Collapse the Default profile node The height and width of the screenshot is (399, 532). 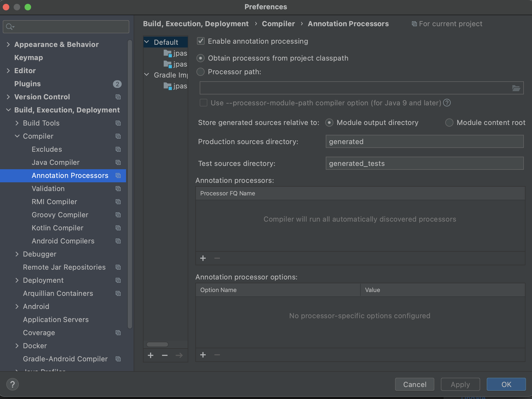click(147, 42)
